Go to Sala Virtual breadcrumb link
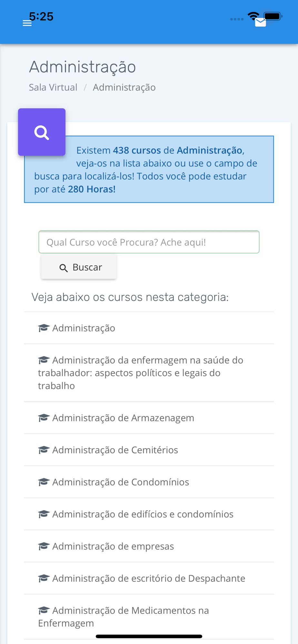298x644 pixels. (x=53, y=87)
